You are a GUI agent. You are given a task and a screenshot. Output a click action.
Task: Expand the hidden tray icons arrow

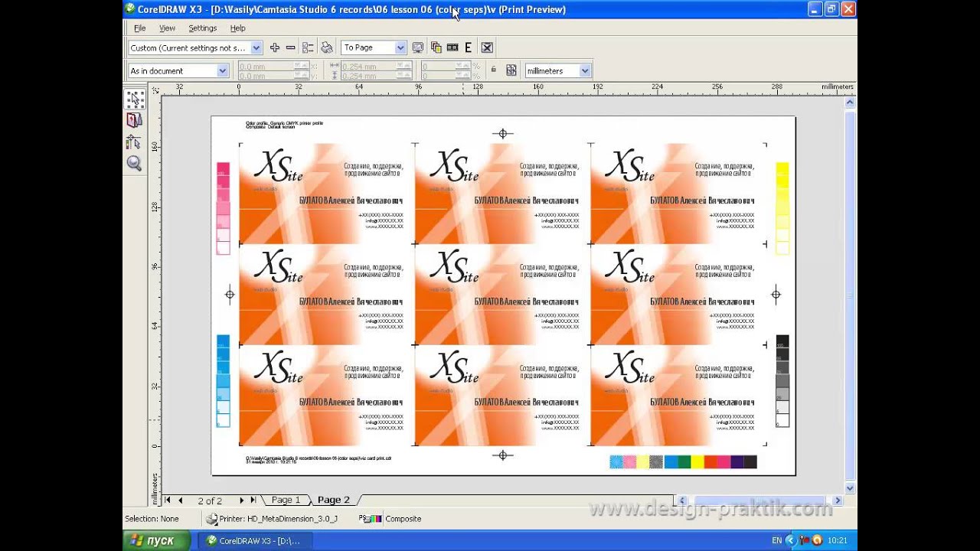[790, 540]
